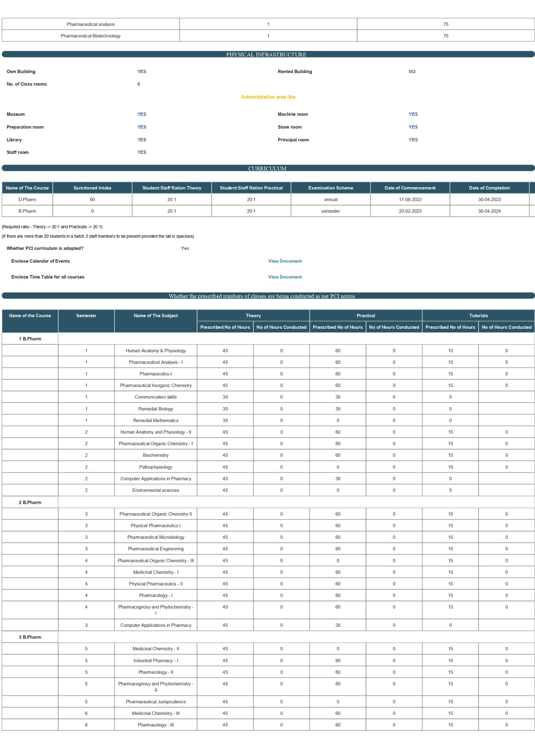The width and height of the screenshot is (535, 756).
Task: Select the Remedial Mathematics subject cell
Action: [x=155, y=420]
